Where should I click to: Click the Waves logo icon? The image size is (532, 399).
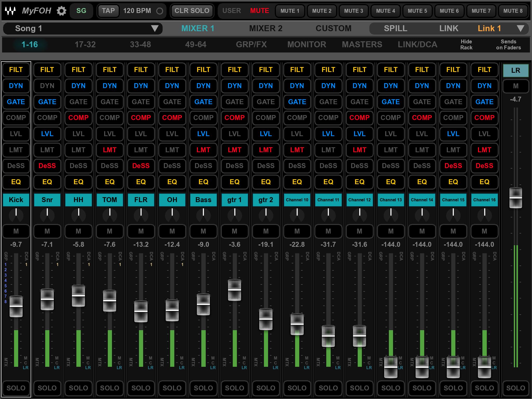coord(10,11)
